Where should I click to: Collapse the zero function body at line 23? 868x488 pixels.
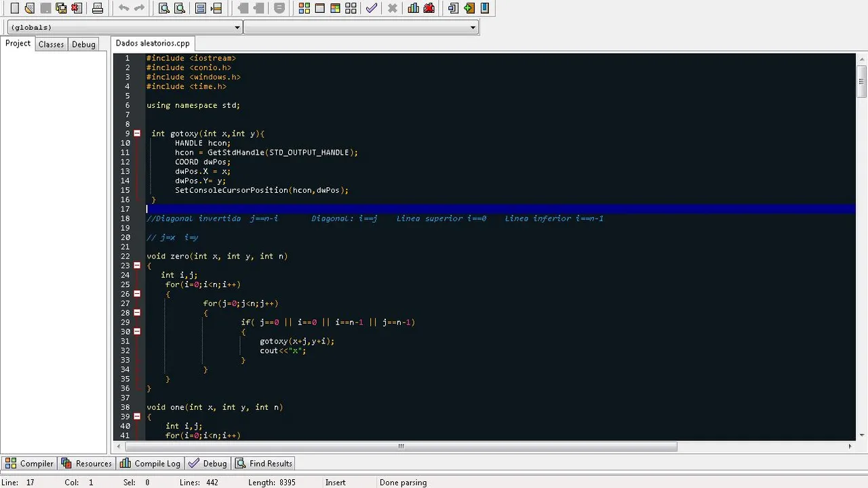[x=137, y=265]
